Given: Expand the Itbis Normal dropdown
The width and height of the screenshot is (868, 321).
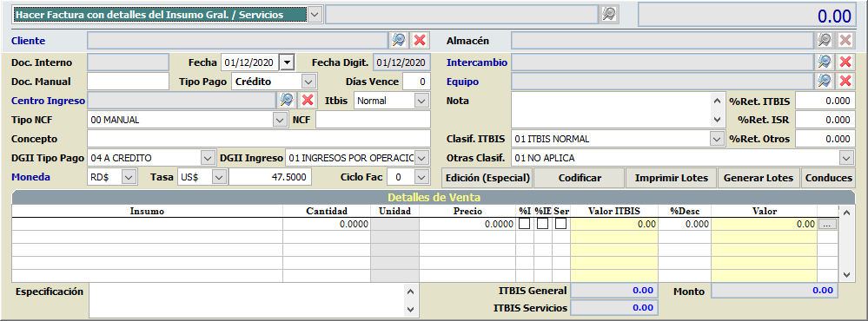Looking at the screenshot, I should [421, 101].
